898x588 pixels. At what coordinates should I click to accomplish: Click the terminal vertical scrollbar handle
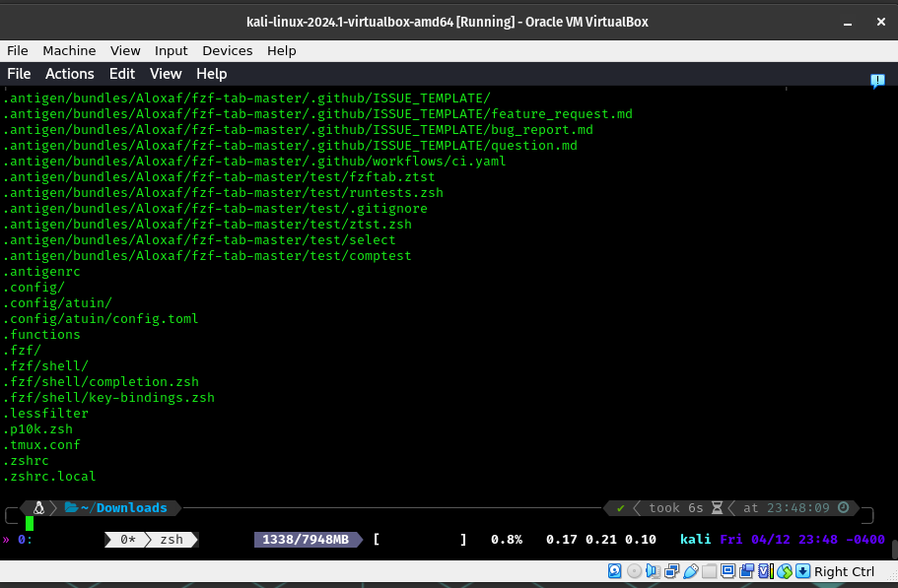point(893,549)
